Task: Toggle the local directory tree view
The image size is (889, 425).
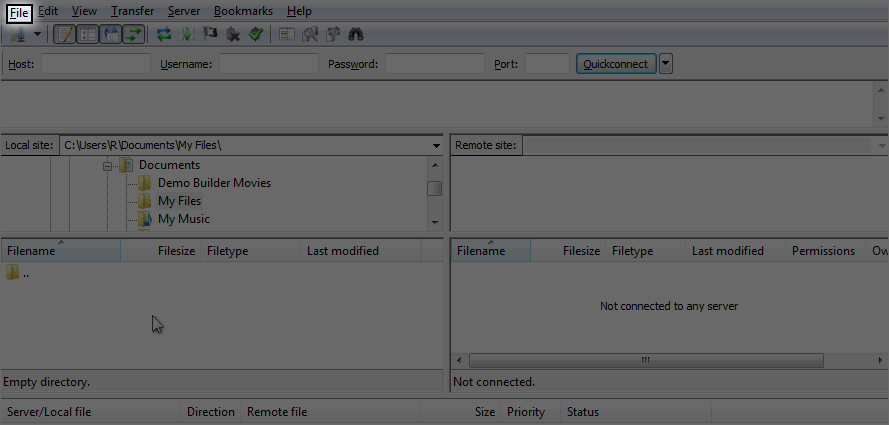Action: 87,35
